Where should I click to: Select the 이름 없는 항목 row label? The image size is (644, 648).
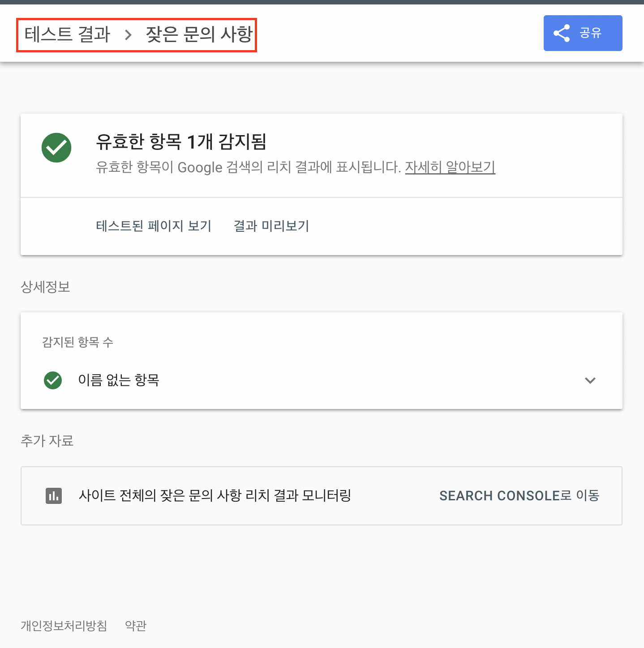119,380
